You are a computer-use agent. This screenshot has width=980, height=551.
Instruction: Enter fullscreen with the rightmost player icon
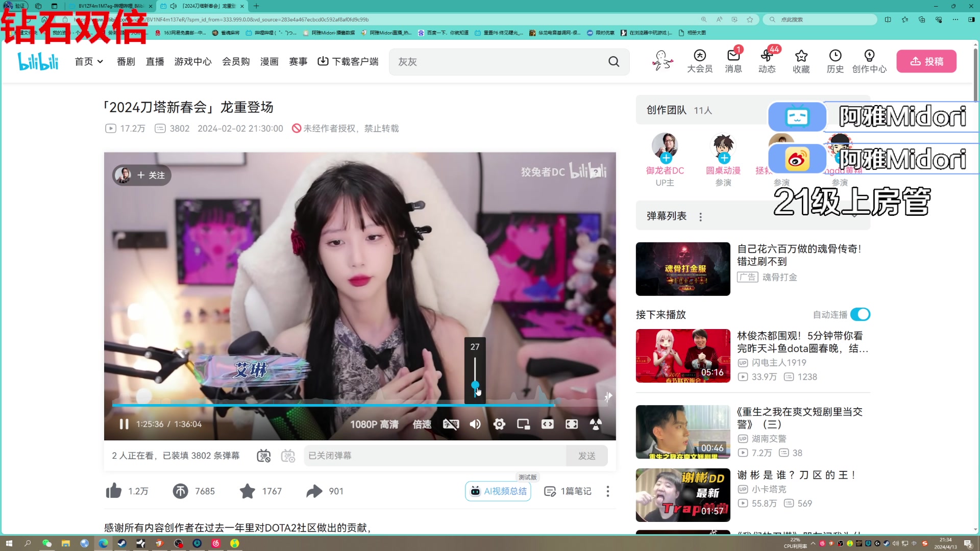pyautogui.click(x=596, y=424)
